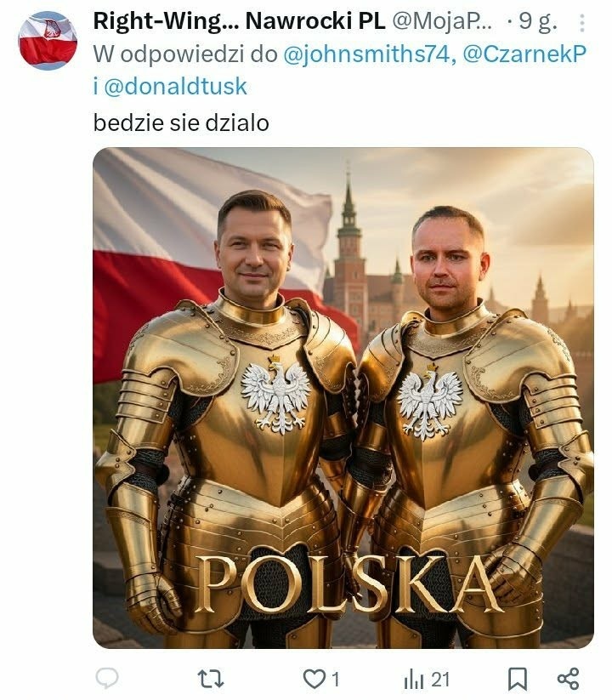612x700 pixels.
Task: Retweet using the repost arrows icon
Action: coord(211,679)
